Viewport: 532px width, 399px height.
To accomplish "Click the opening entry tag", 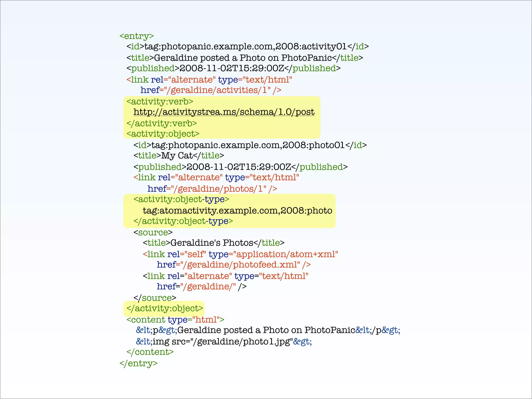I will (x=137, y=36).
